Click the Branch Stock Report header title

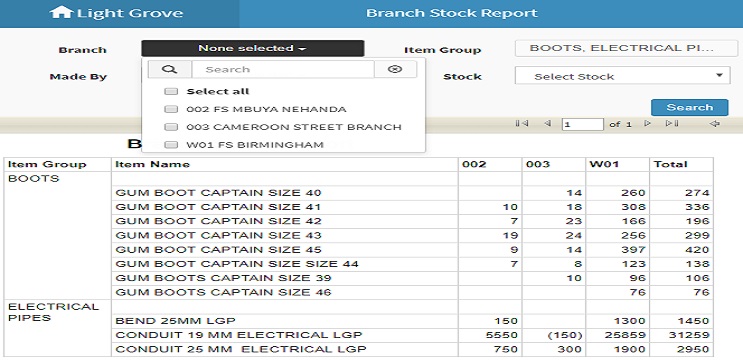click(452, 13)
